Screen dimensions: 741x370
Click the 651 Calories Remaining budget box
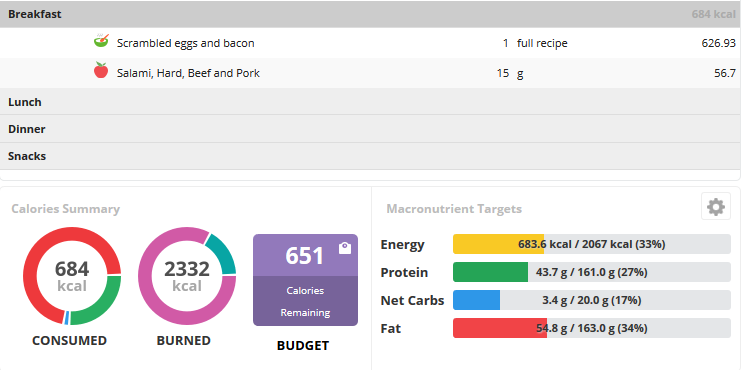[x=305, y=280]
